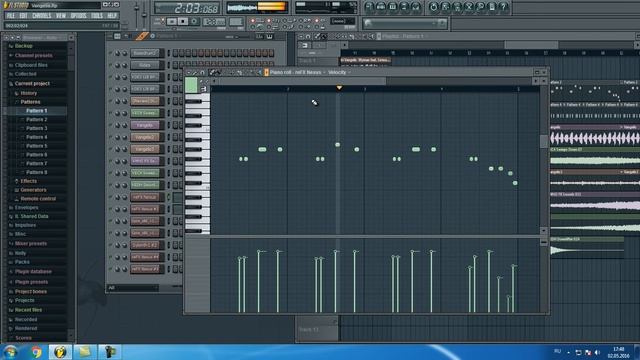Adjust pan knob on Vangelis channel
640x360 pixels.
[x=118, y=125]
